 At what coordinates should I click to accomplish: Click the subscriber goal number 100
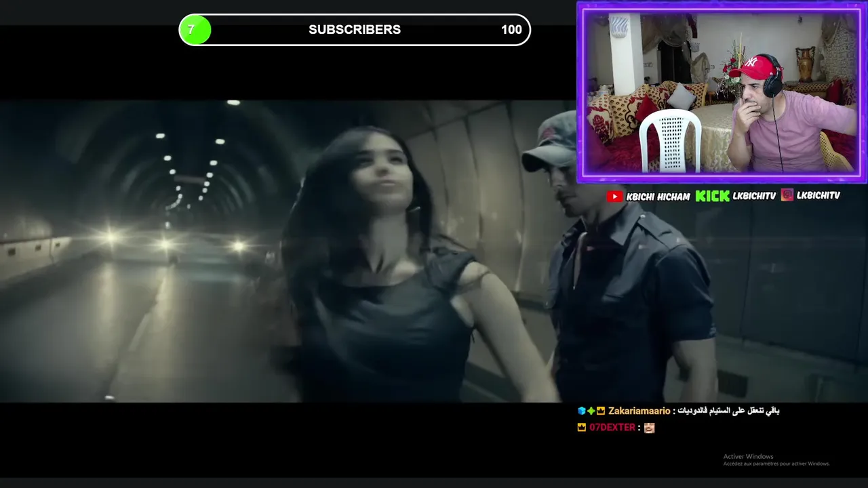(x=511, y=30)
